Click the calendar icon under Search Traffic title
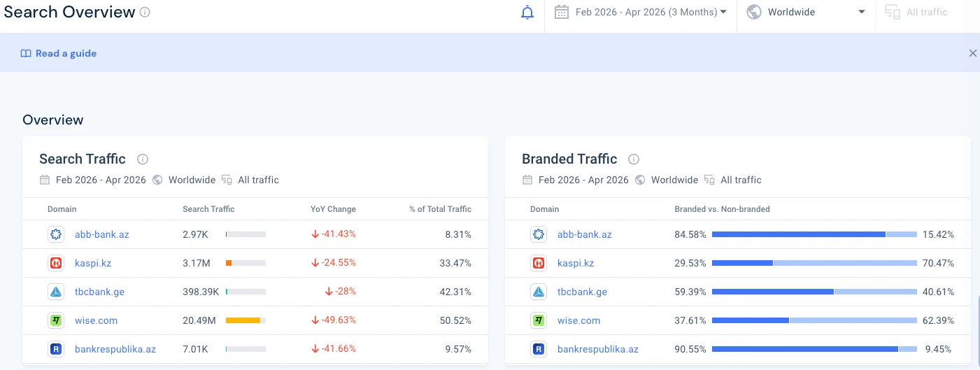 pyautogui.click(x=45, y=180)
